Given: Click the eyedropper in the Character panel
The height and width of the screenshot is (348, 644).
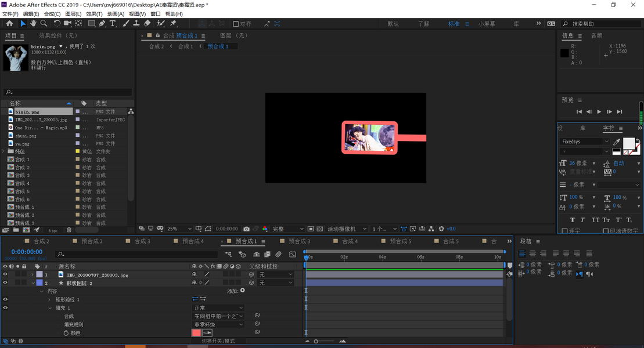Looking at the screenshot, I should (617, 142).
